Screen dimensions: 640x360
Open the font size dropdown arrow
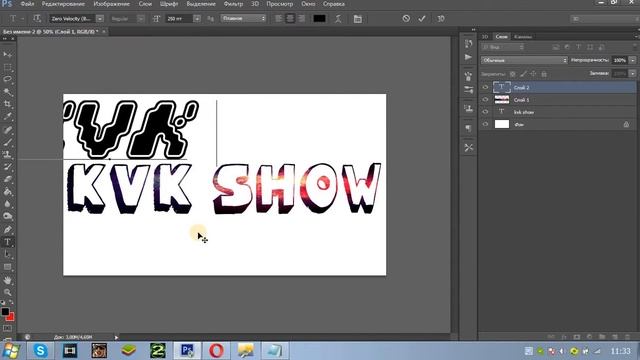pyautogui.click(x=197, y=19)
